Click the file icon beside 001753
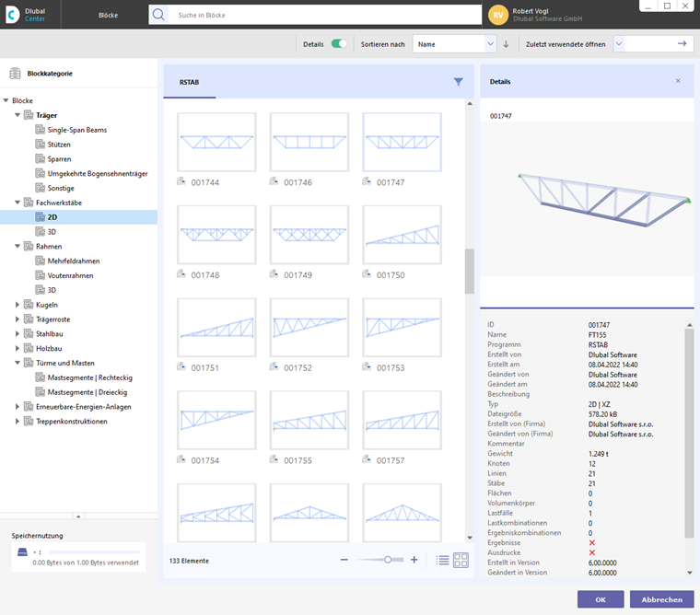The image size is (700, 615). pos(367,366)
